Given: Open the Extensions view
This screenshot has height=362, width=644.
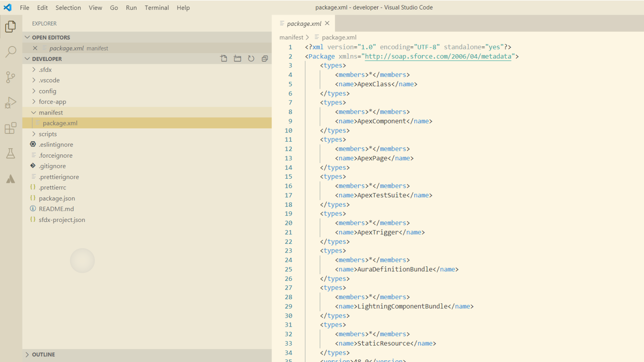Looking at the screenshot, I should point(10,128).
